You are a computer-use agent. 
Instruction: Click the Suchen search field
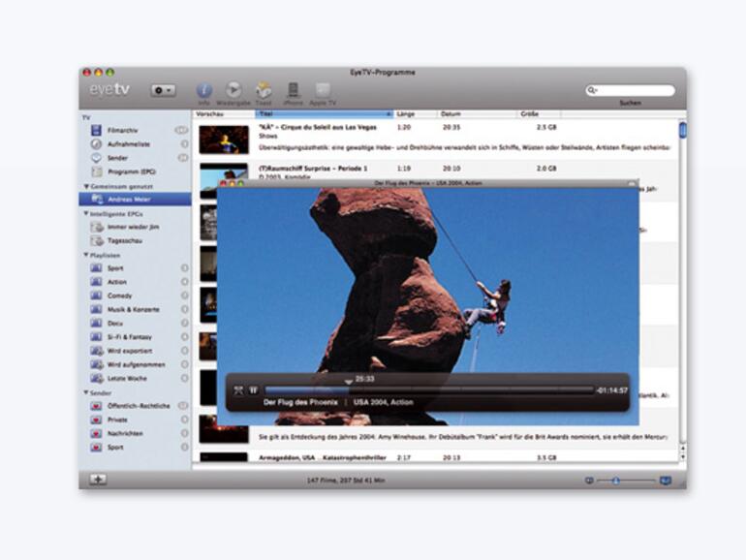(x=635, y=90)
